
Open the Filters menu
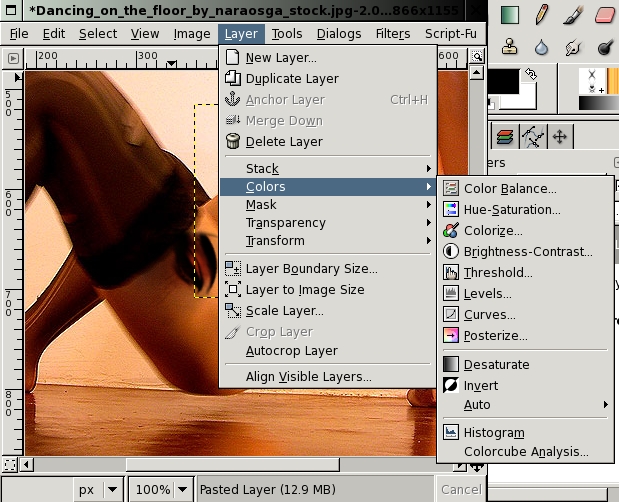(x=393, y=34)
